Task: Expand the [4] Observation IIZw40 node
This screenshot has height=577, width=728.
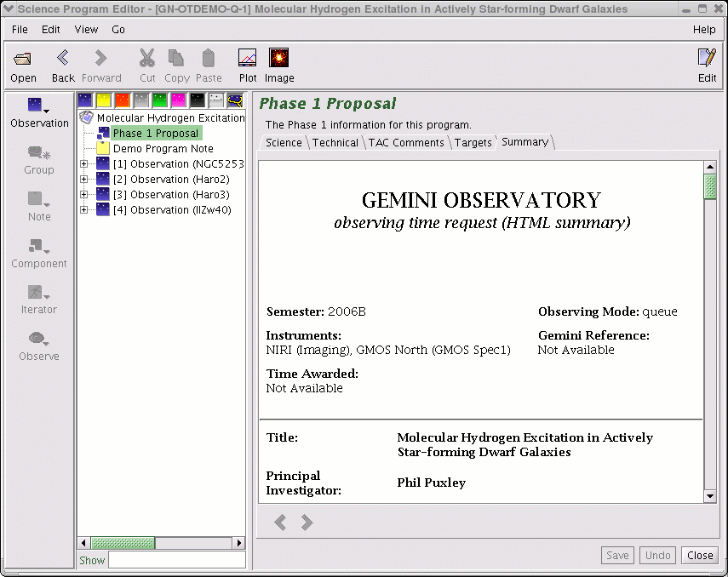Action: click(x=84, y=210)
